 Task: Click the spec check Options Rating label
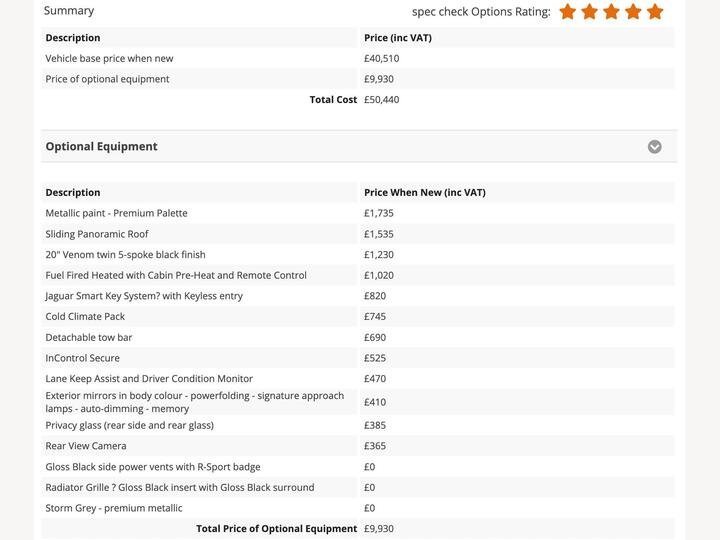481,12
